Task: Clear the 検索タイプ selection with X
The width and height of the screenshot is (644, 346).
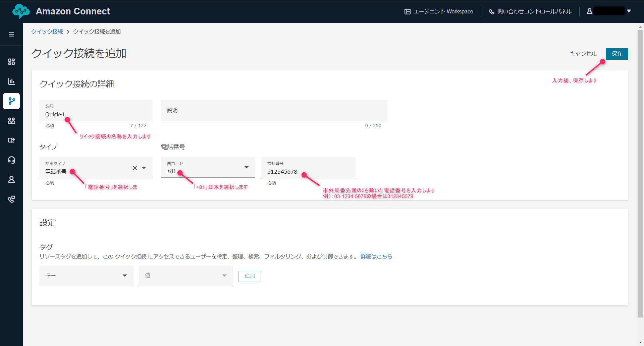Action: click(135, 168)
